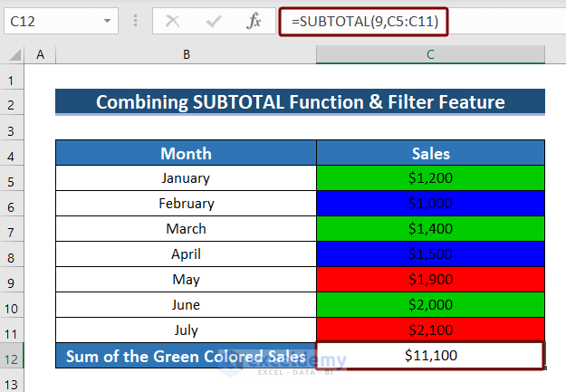Click the Cancel X formula icon
Image resolution: width=566 pixels, height=392 pixels.
point(173,20)
